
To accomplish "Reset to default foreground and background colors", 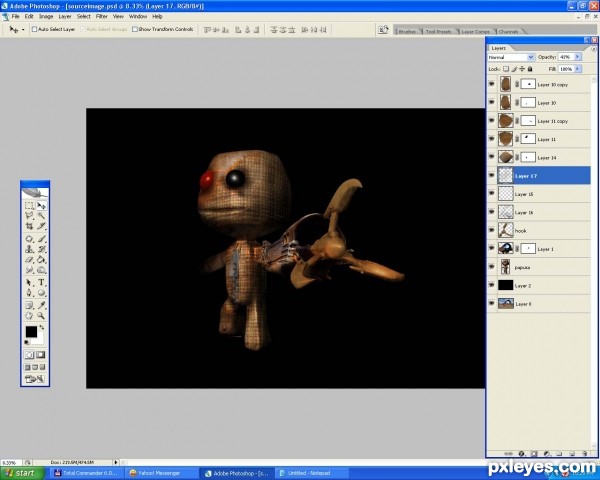I will (27, 342).
